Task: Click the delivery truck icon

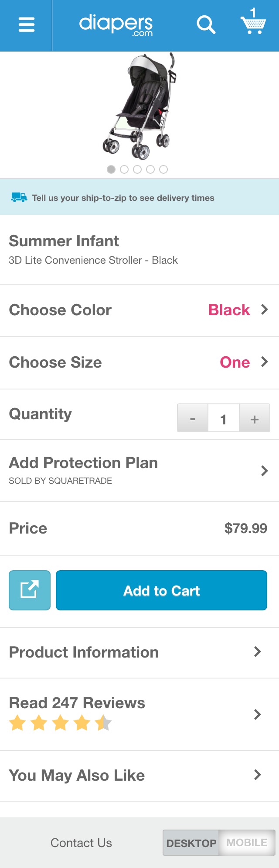Action: (x=19, y=197)
